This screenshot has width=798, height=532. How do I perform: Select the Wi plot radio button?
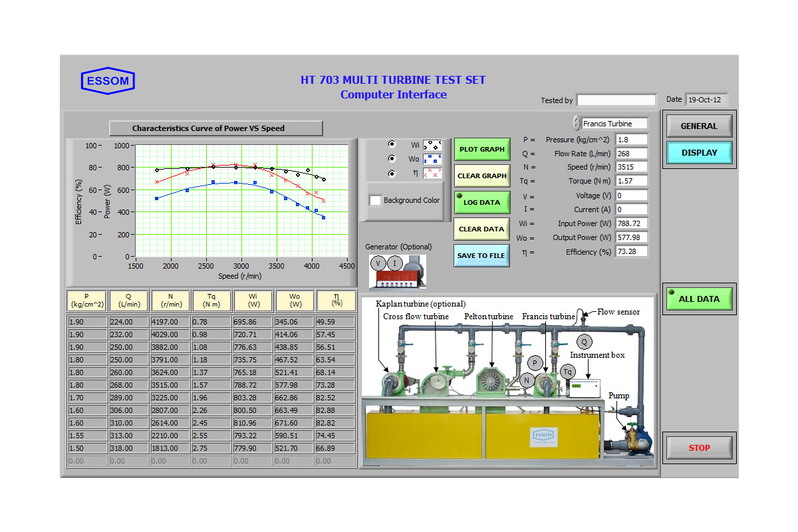pyautogui.click(x=392, y=144)
